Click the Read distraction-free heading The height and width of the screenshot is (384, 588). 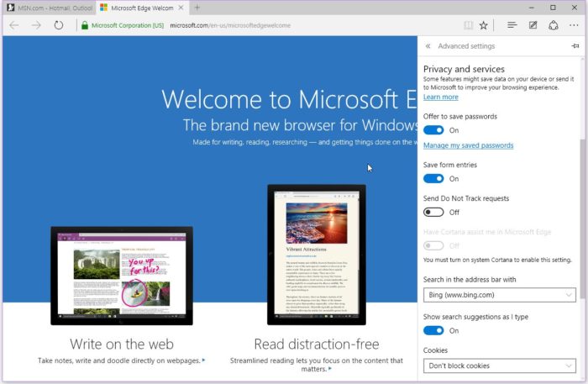click(x=317, y=344)
